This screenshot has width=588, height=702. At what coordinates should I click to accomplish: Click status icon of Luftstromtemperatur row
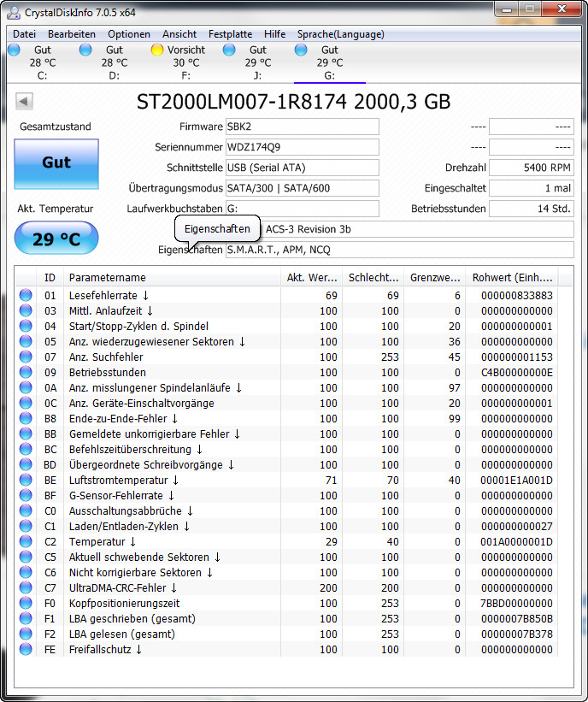(26, 480)
